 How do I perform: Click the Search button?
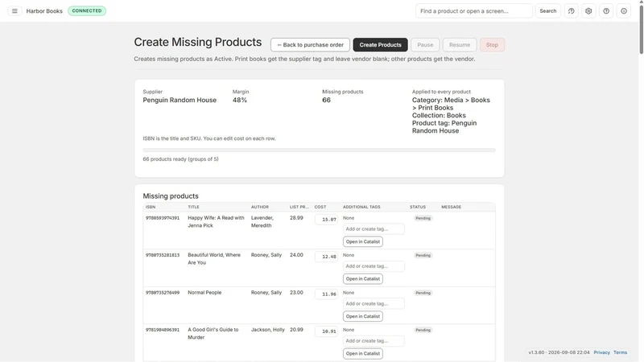pos(548,11)
